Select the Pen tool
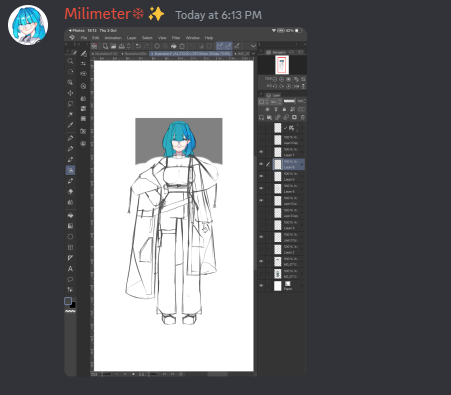Screen dimensions: 451x395 click(x=70, y=138)
